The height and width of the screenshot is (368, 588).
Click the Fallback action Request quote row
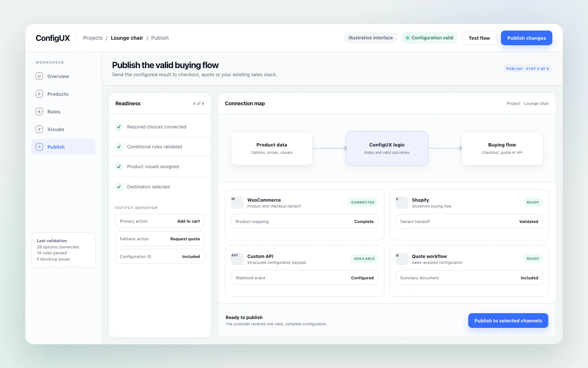[160, 239]
